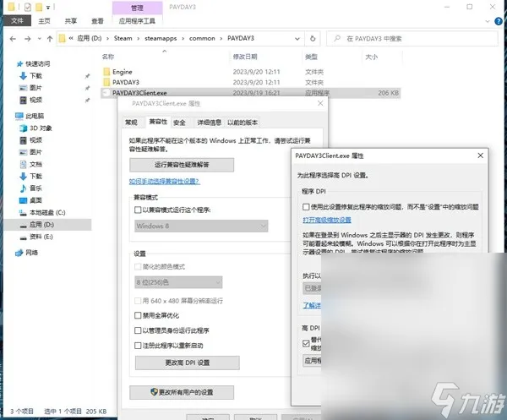Click 运行兼容性疑难解答 button
This screenshot has width=507, height=420.
pyautogui.click(x=182, y=165)
